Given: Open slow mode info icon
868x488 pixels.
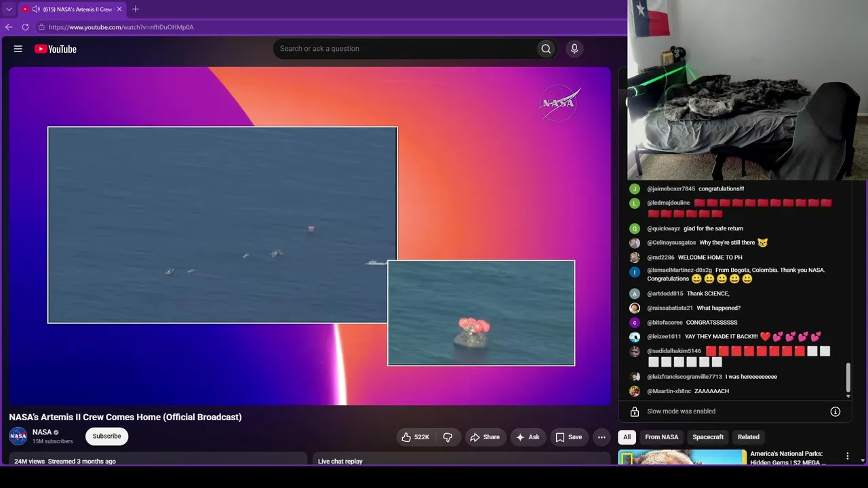Looking at the screenshot, I should pyautogui.click(x=835, y=411).
